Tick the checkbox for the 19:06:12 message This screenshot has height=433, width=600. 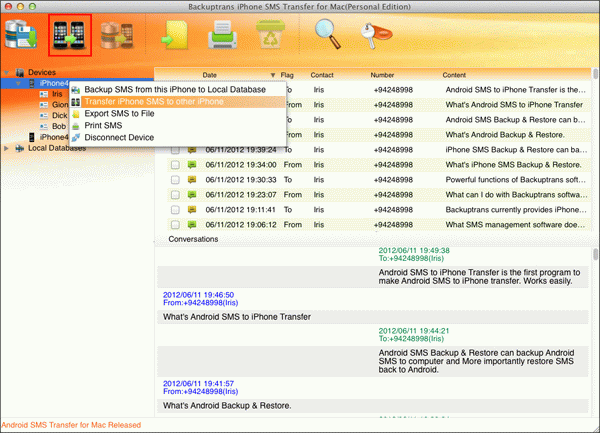pos(175,225)
